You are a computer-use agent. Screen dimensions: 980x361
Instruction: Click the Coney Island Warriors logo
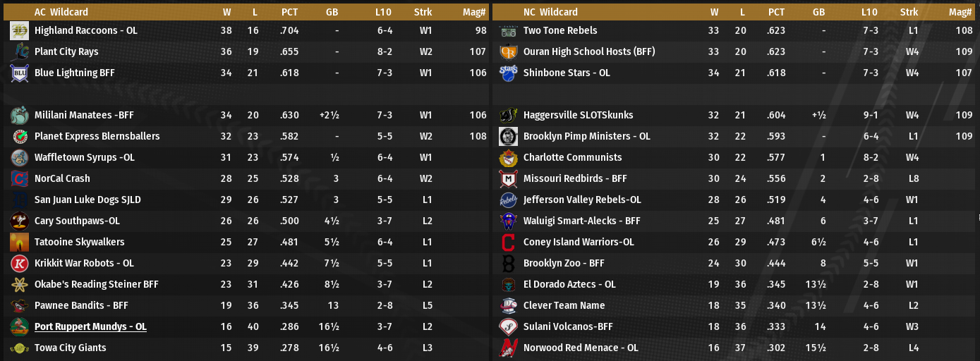[508, 243]
